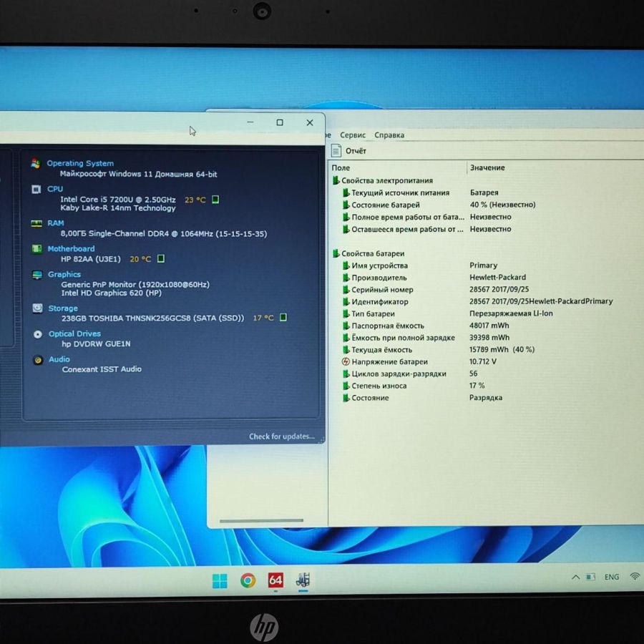
Task: Open the CPU section link
Action: click(55, 189)
